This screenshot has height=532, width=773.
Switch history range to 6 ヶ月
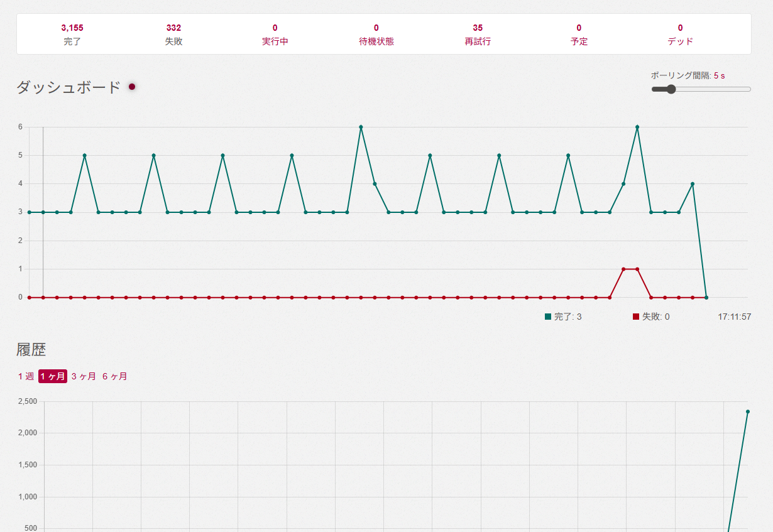point(115,376)
